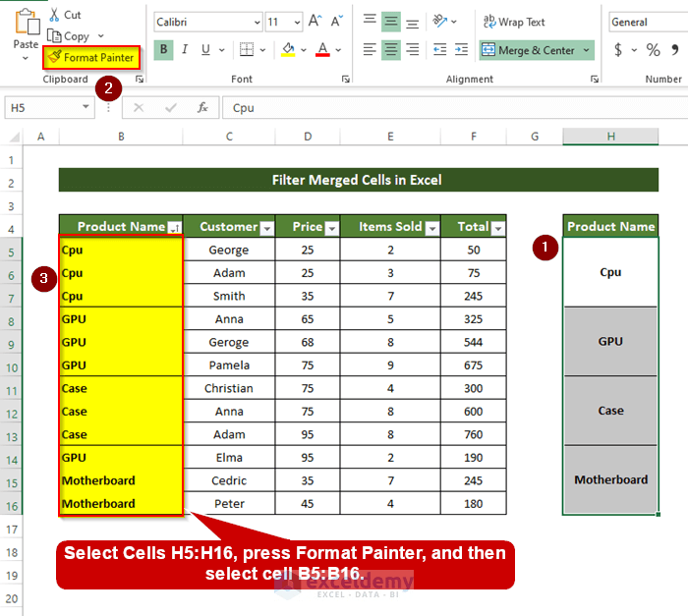The width and height of the screenshot is (688, 616).
Task: Click the accounting dollar format icon
Action: point(618,50)
